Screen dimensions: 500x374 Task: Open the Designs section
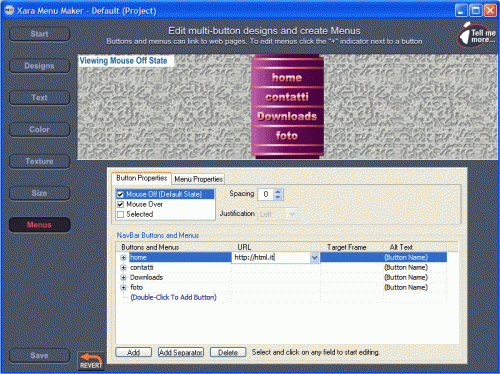pyautogui.click(x=39, y=66)
